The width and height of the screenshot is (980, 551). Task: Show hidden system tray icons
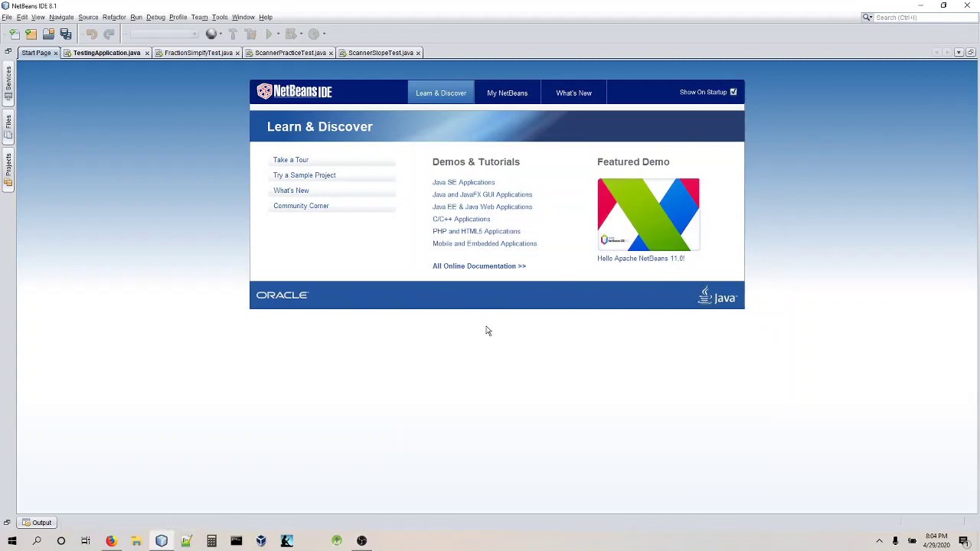pos(879,541)
